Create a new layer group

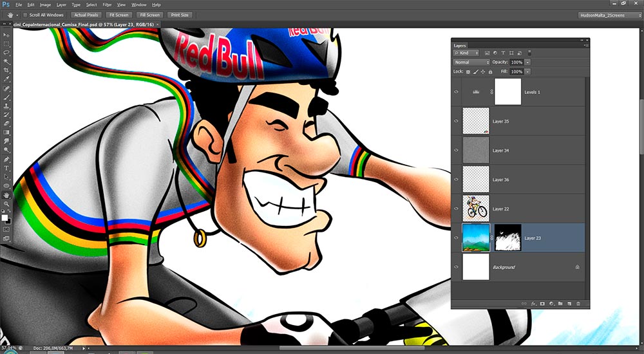click(x=560, y=304)
